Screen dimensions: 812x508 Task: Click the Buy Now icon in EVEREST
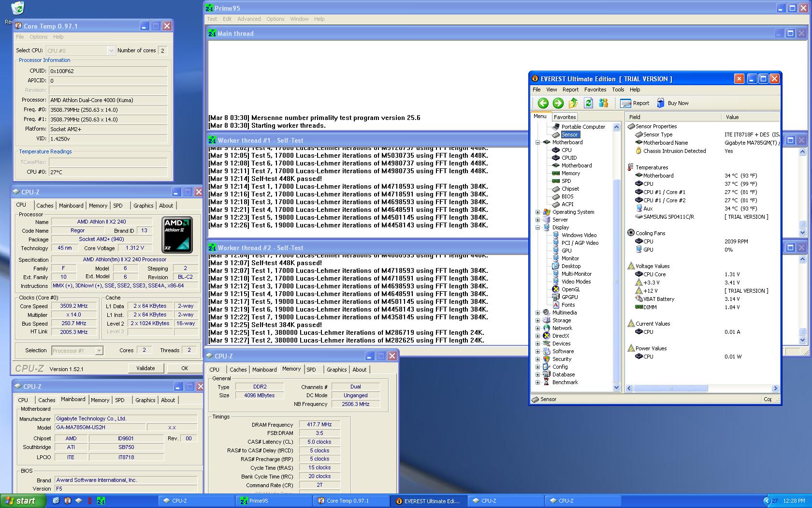tap(661, 103)
